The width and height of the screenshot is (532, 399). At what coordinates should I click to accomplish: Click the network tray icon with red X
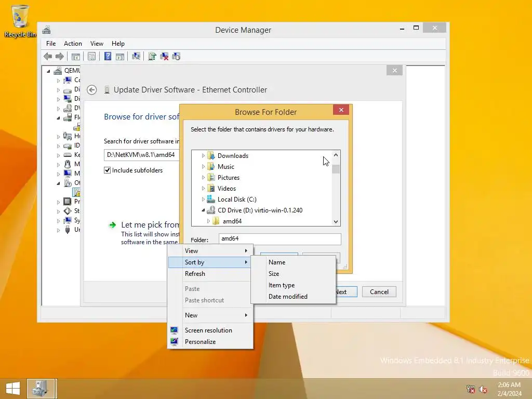(x=470, y=389)
